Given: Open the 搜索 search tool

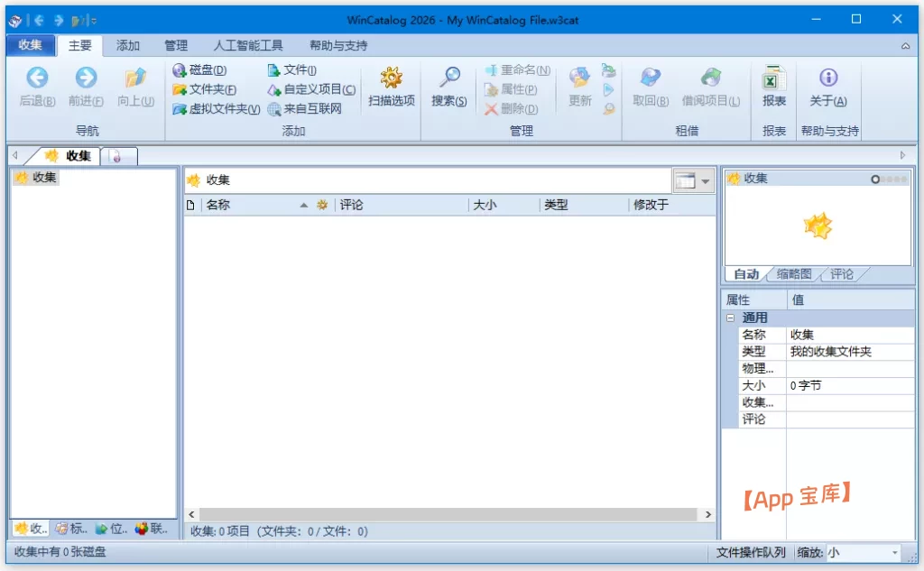Looking at the screenshot, I should tap(449, 87).
